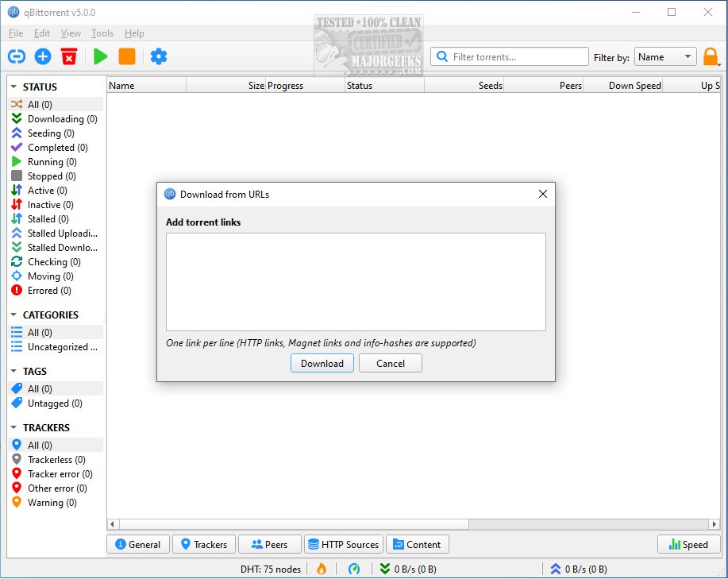This screenshot has width=728, height=579.
Task: Click the orange Stop torrents icon
Action: (x=127, y=56)
